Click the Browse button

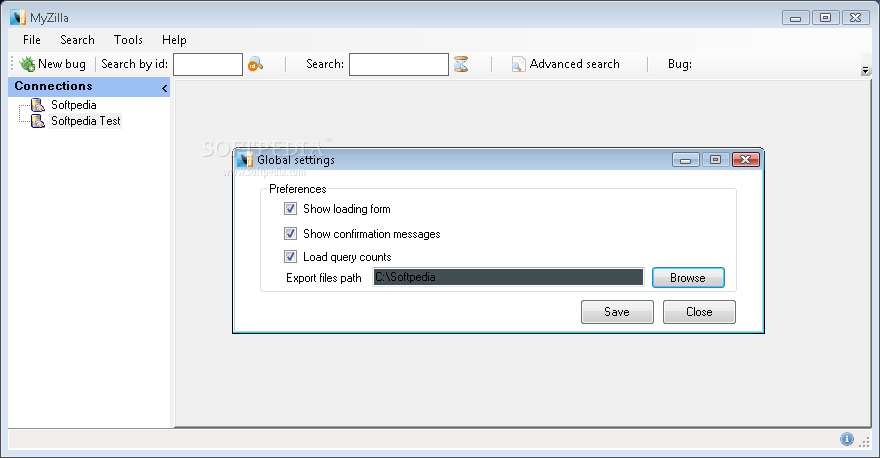[688, 278]
